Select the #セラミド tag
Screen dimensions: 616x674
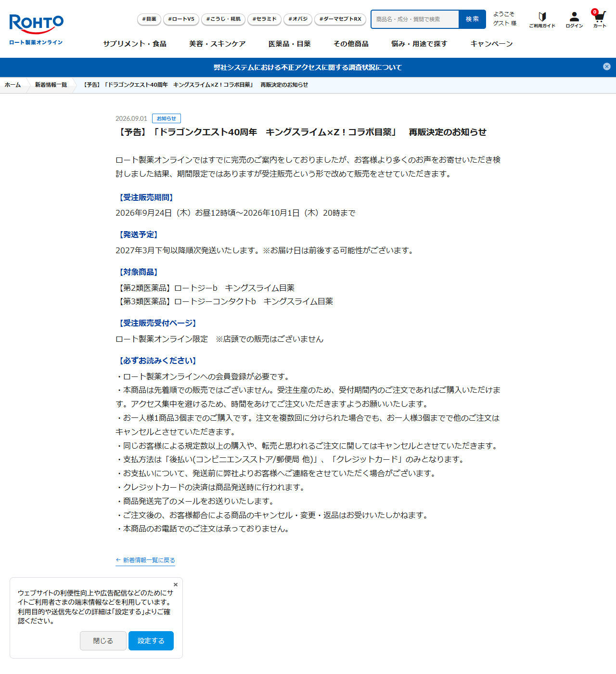pyautogui.click(x=264, y=19)
